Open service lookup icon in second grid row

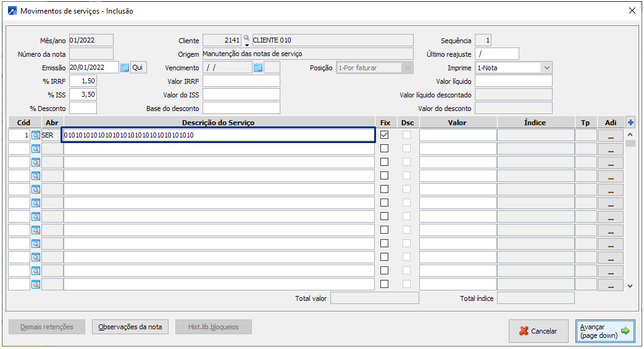coord(36,149)
